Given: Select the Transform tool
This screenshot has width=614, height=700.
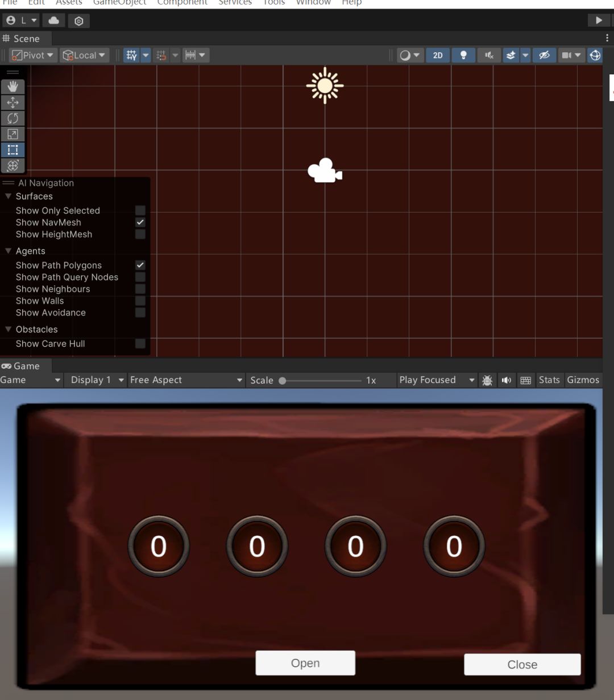Looking at the screenshot, I should [13, 166].
